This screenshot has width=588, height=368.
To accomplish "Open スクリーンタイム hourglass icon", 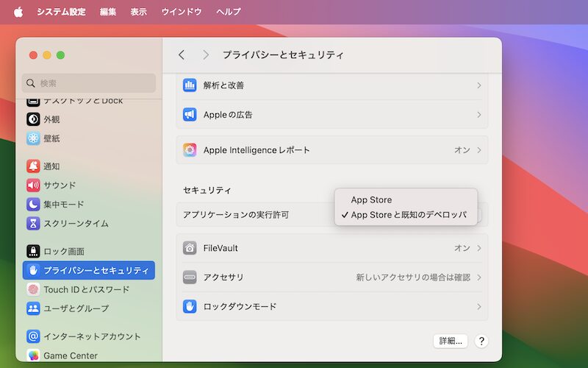I will tap(33, 224).
